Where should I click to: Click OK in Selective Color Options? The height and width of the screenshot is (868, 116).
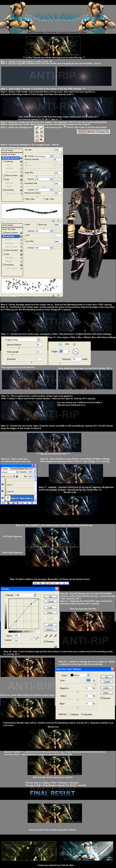pos(107,677)
